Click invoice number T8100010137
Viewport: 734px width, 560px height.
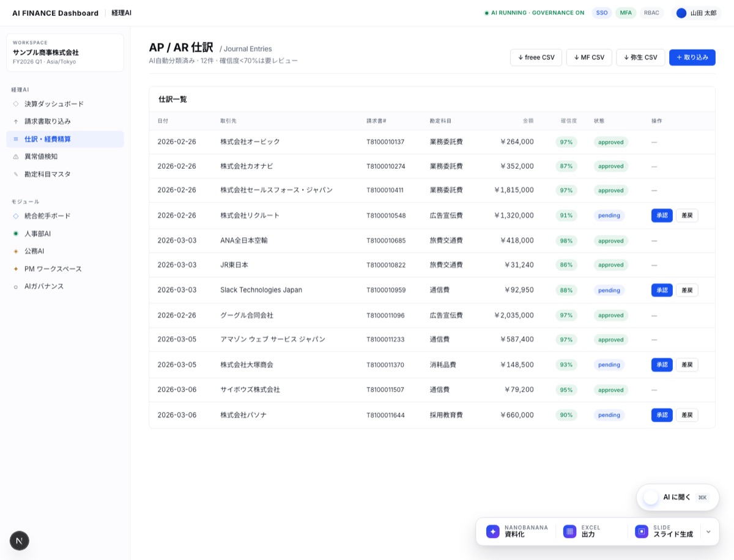pos(385,142)
